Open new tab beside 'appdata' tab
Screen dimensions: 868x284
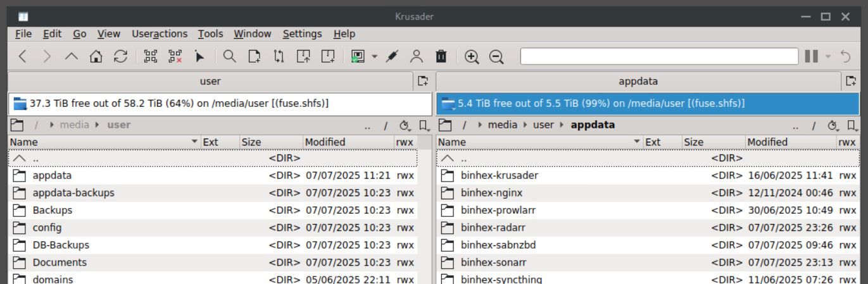[852, 81]
